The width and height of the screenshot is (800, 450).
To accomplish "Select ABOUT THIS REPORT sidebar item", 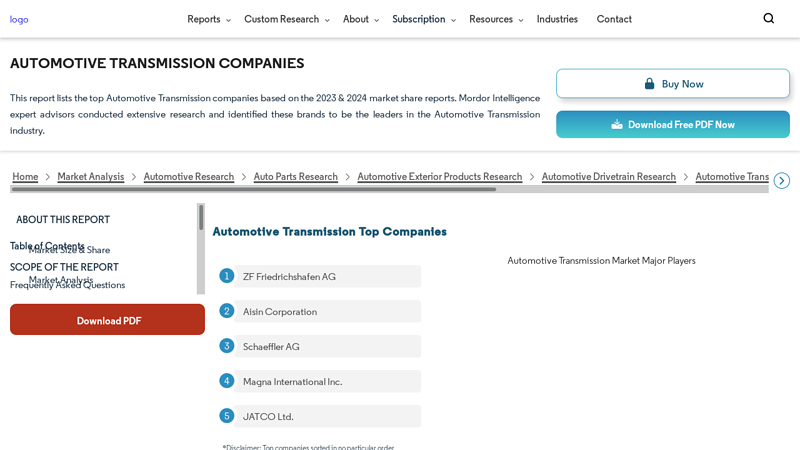I will 63,219.
